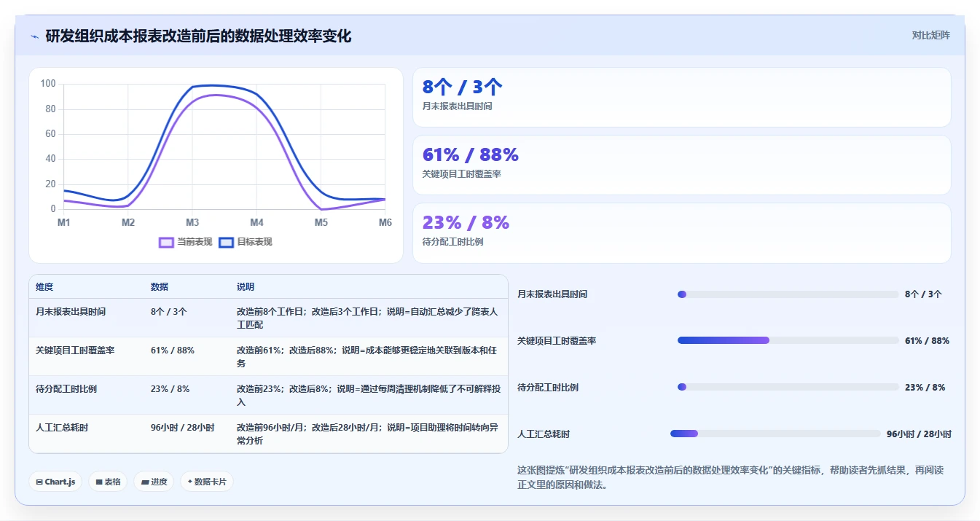
Task: Click the progress value 96小时 / 28小时
Action: (919, 434)
